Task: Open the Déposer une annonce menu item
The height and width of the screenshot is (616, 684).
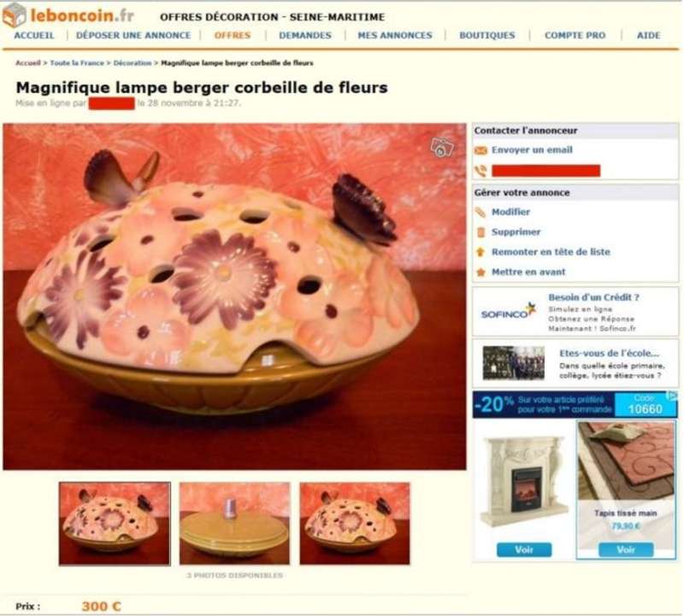Action: pyautogui.click(x=133, y=35)
